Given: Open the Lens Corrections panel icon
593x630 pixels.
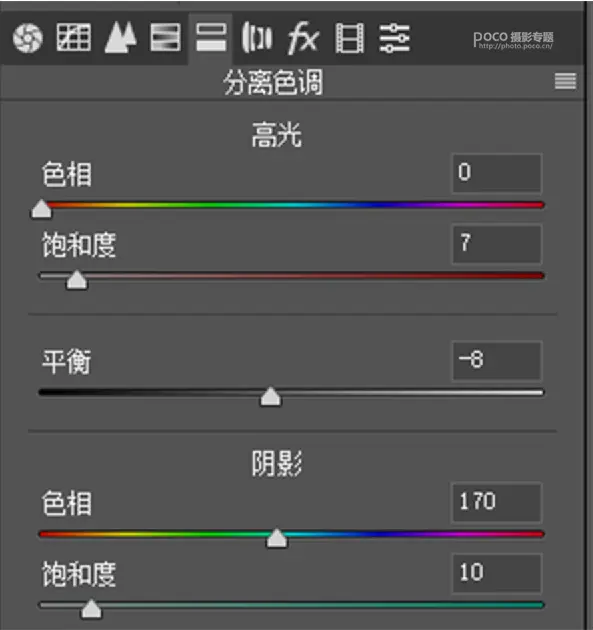Looking at the screenshot, I should point(257,38).
